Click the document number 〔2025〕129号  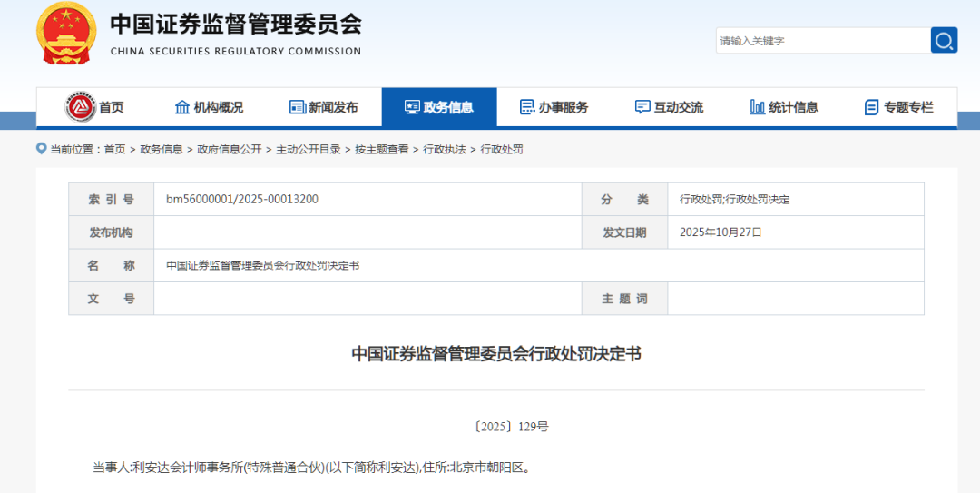coord(512,428)
